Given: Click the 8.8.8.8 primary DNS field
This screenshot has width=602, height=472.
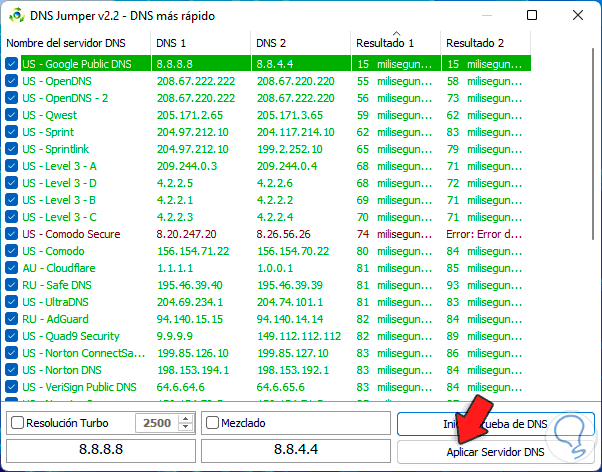Looking at the screenshot, I should 101,449.
